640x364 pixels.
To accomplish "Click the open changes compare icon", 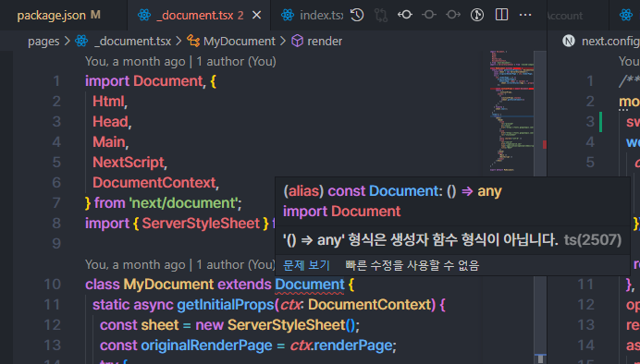I will pyautogui.click(x=381, y=15).
